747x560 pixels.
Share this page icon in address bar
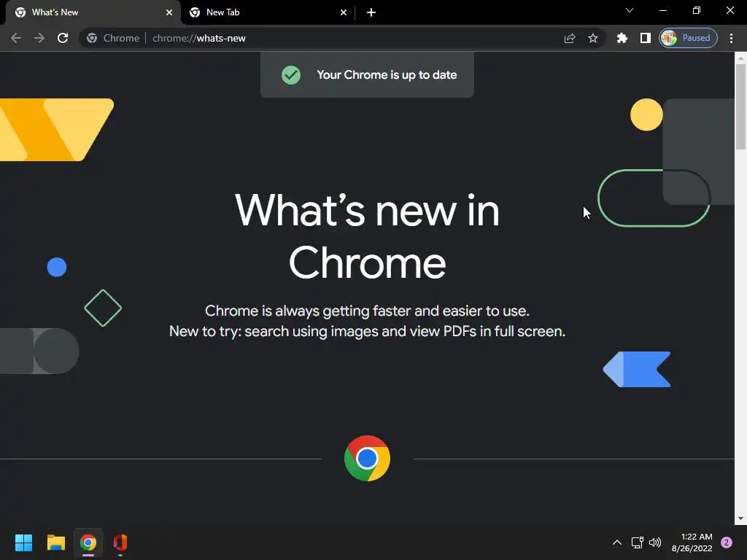pyautogui.click(x=570, y=38)
